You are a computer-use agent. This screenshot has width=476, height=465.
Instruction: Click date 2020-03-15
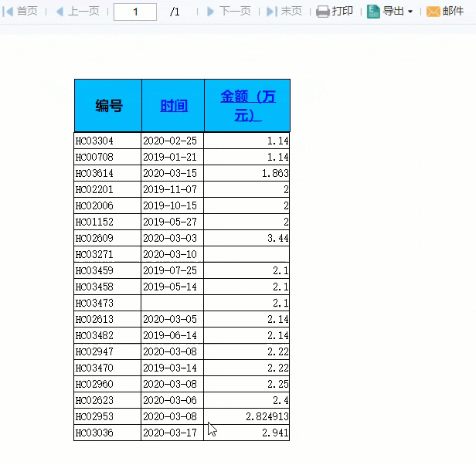170,173
